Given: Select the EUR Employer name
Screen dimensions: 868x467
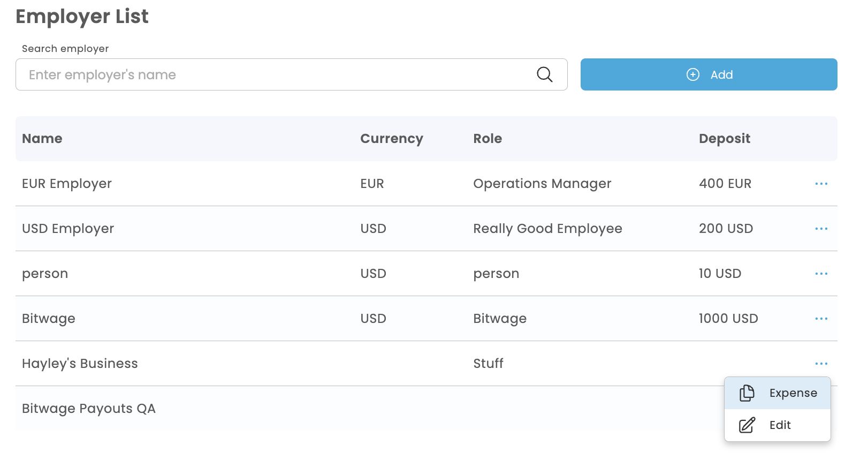Looking at the screenshot, I should coord(67,184).
